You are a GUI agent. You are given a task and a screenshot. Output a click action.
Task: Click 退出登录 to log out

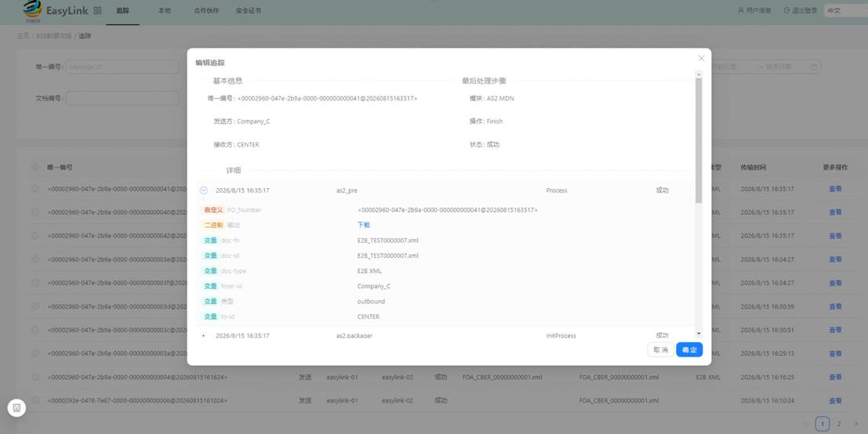pyautogui.click(x=801, y=10)
